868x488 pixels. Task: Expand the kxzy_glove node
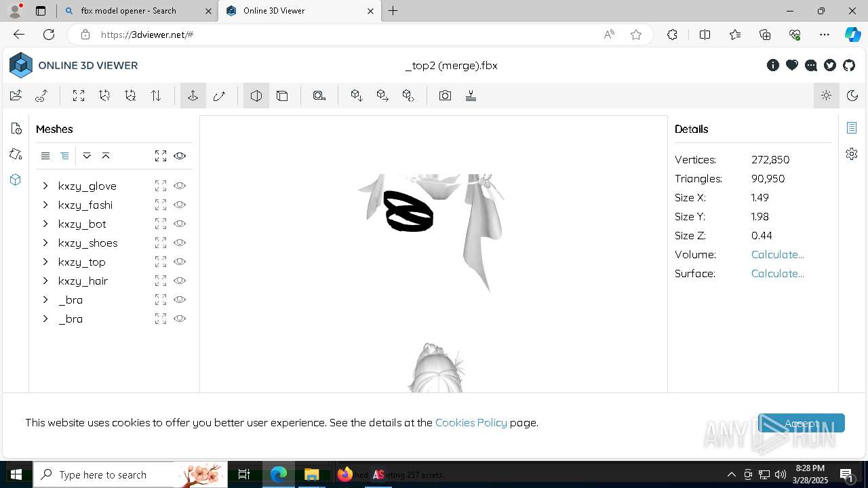45,186
